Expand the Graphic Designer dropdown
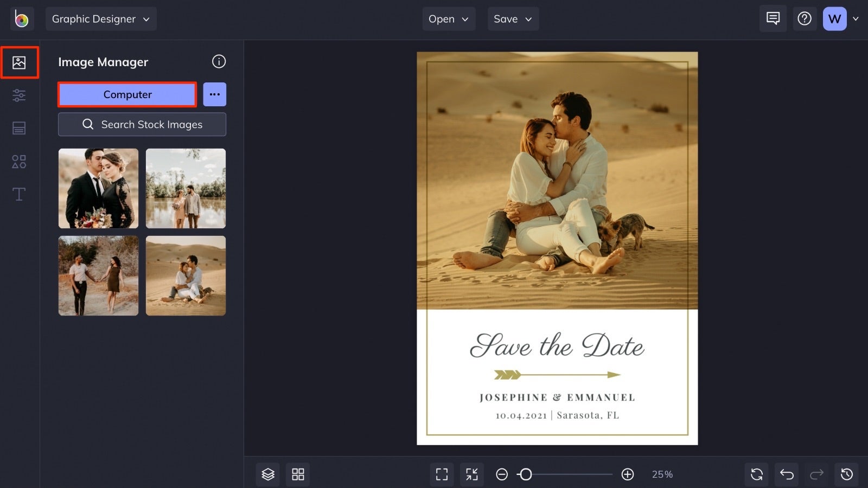This screenshot has width=868, height=488. pyautogui.click(x=101, y=19)
